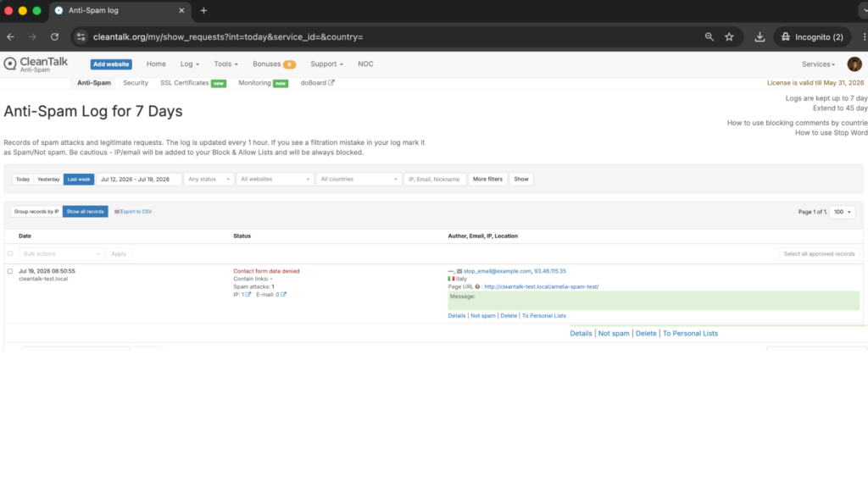Viewport: 868px width, 488px height.
Task: Click the Export to CSV link
Action: [136, 211]
